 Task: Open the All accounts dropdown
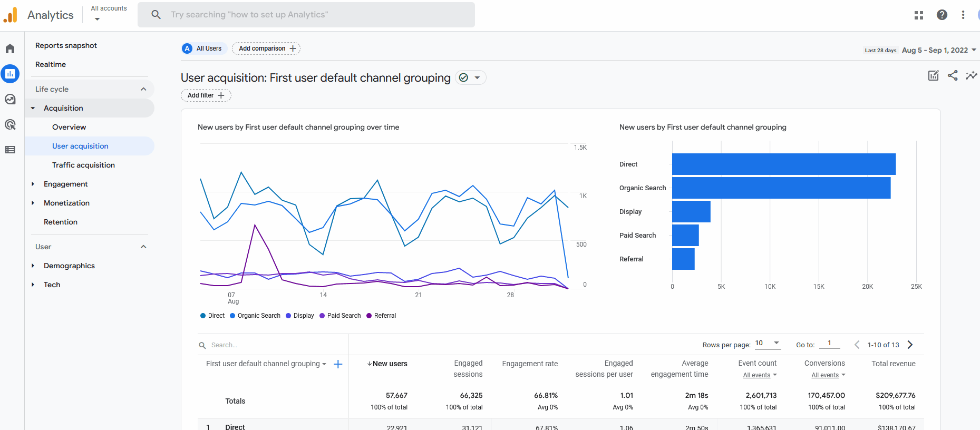pyautogui.click(x=109, y=14)
